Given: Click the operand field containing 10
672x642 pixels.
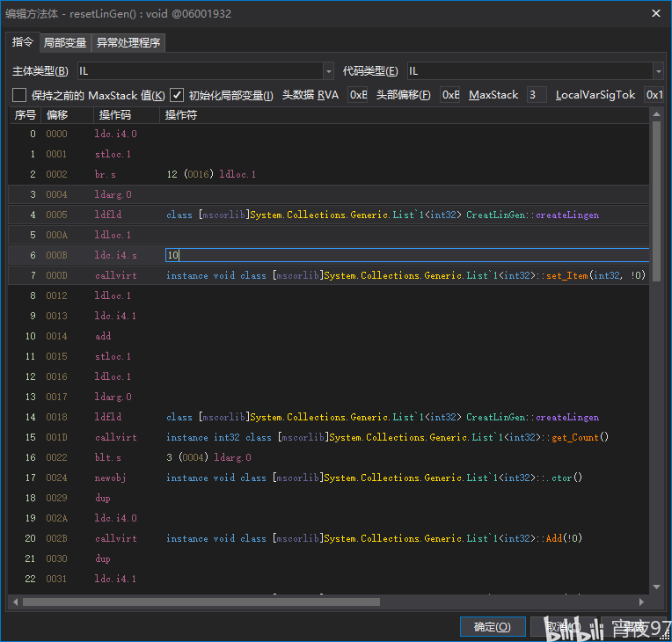Looking at the screenshot, I should coord(407,255).
